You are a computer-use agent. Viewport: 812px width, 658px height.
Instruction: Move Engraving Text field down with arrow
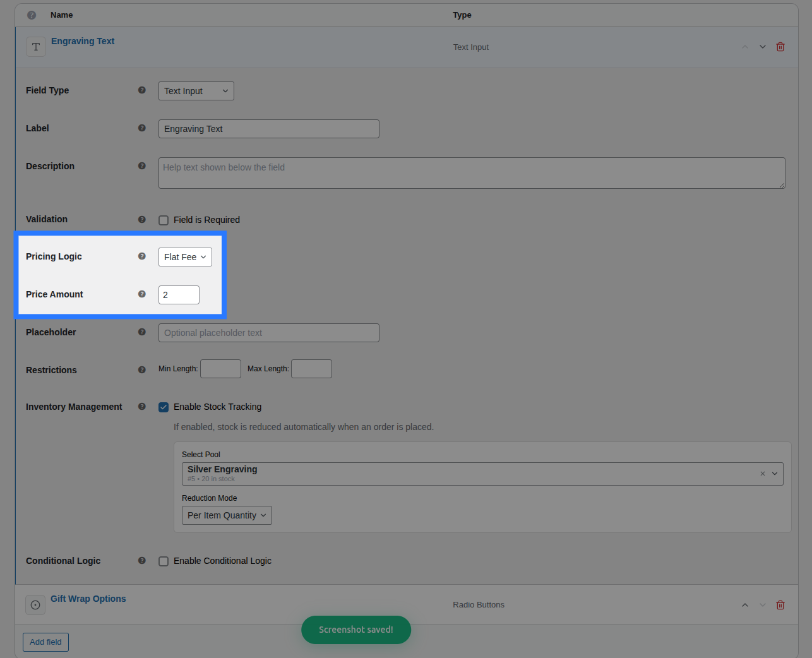click(x=763, y=47)
